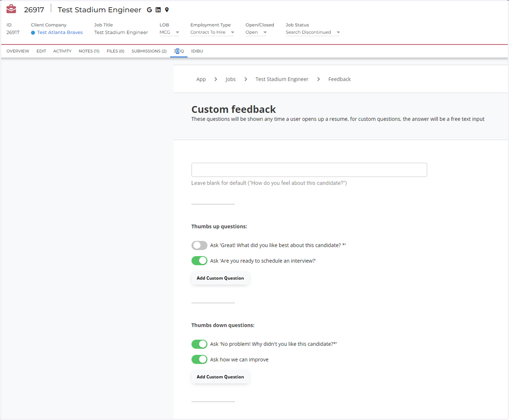
Task: Add Custom Question under Thumbs down questions
Action: 220,377
